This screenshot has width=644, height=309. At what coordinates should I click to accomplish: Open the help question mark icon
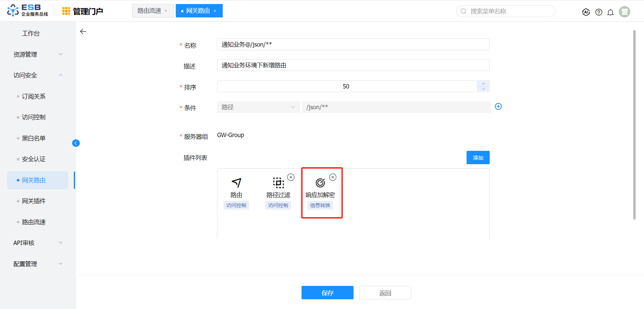tap(598, 12)
